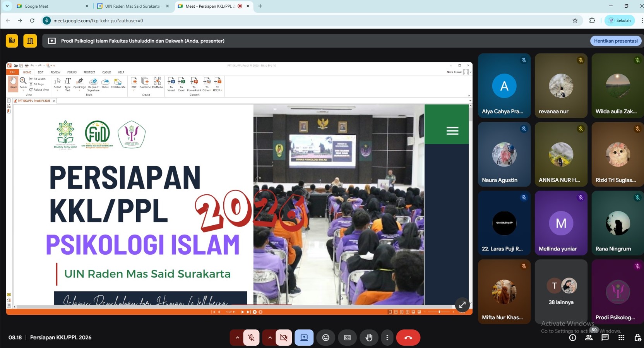
Task: Open more options three-dot menu
Action: click(x=387, y=338)
